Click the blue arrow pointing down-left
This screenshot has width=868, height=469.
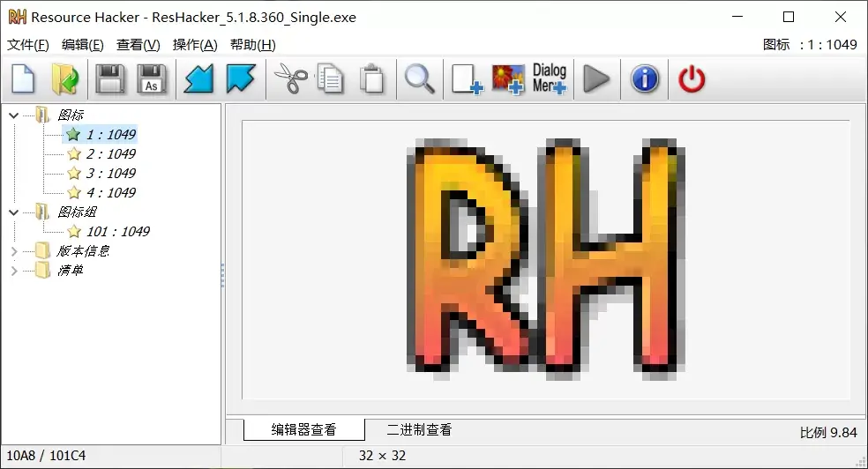pos(198,79)
